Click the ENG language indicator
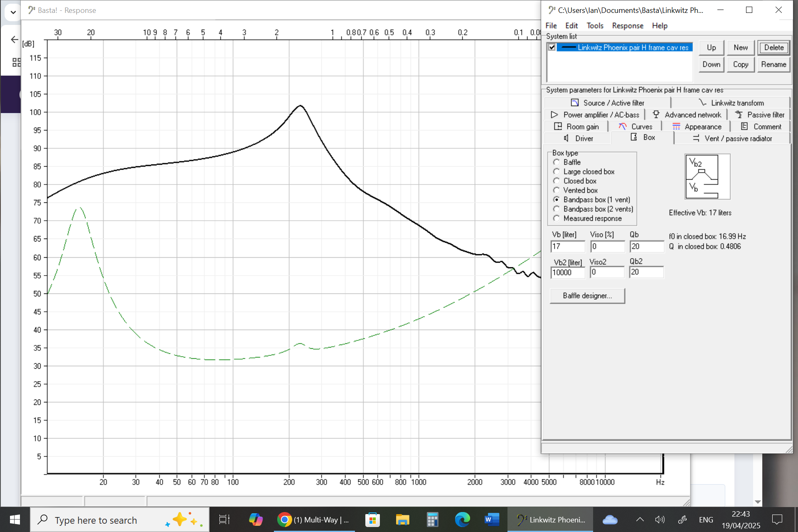Image resolution: width=798 pixels, height=532 pixels. coord(706,520)
